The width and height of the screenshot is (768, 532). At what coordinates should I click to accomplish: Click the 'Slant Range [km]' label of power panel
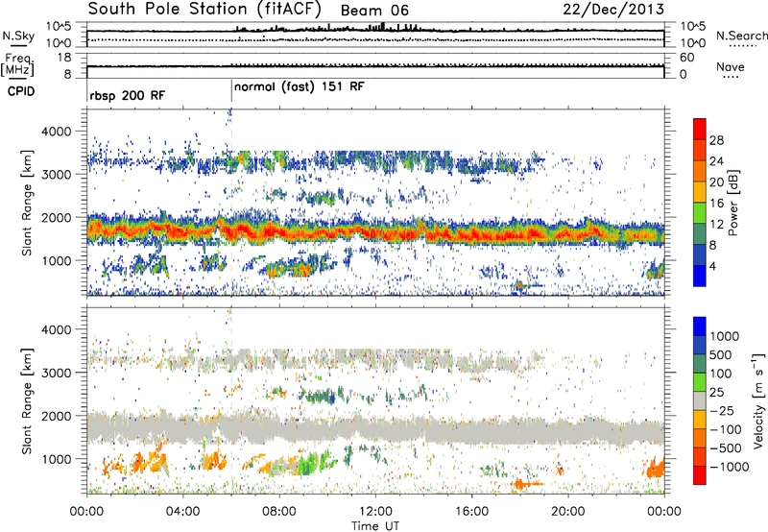[x=27, y=203]
